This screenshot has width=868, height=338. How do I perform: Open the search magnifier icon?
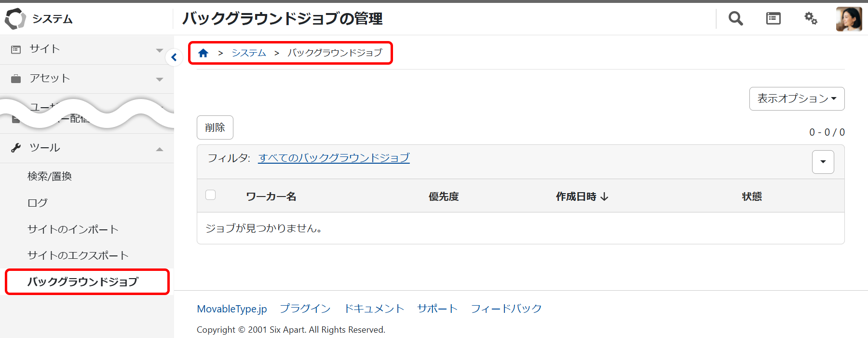(x=735, y=19)
